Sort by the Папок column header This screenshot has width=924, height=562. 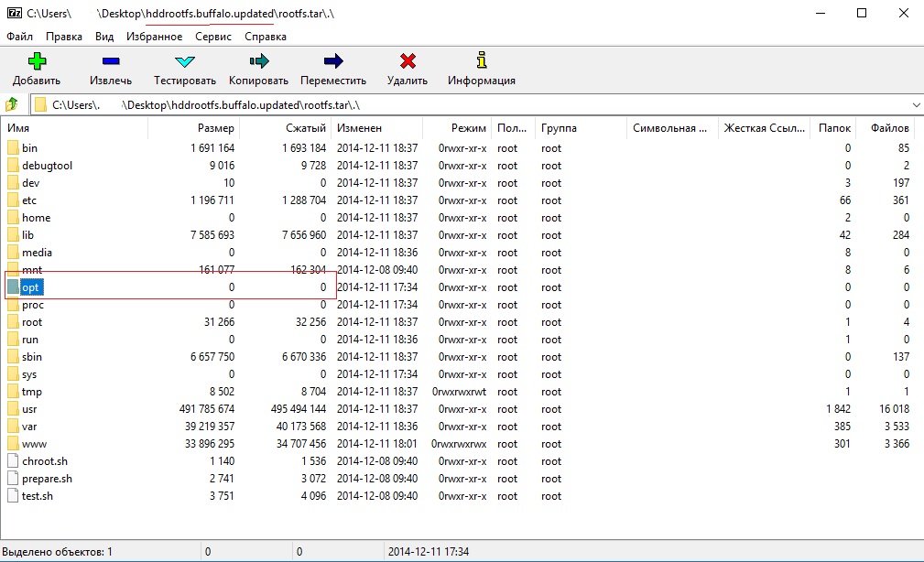point(834,128)
